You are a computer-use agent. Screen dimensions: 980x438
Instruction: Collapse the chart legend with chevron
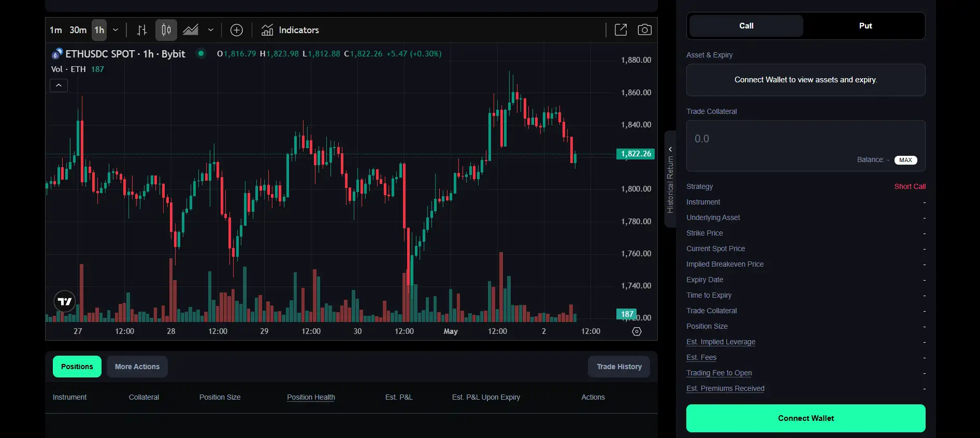pyautogui.click(x=59, y=85)
